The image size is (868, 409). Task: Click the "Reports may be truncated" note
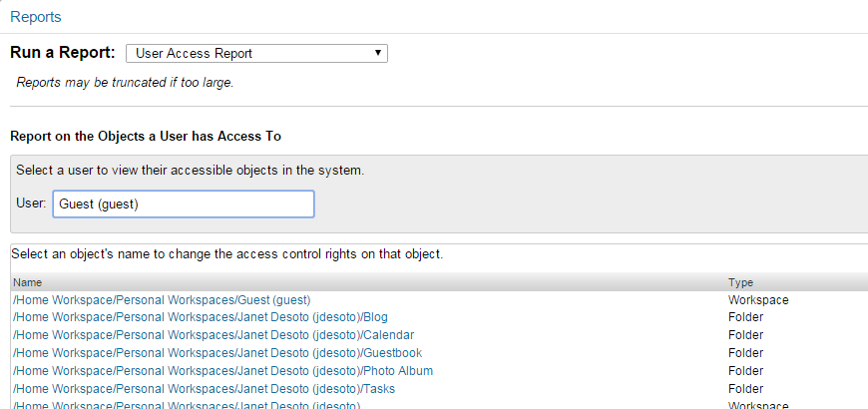point(125,83)
